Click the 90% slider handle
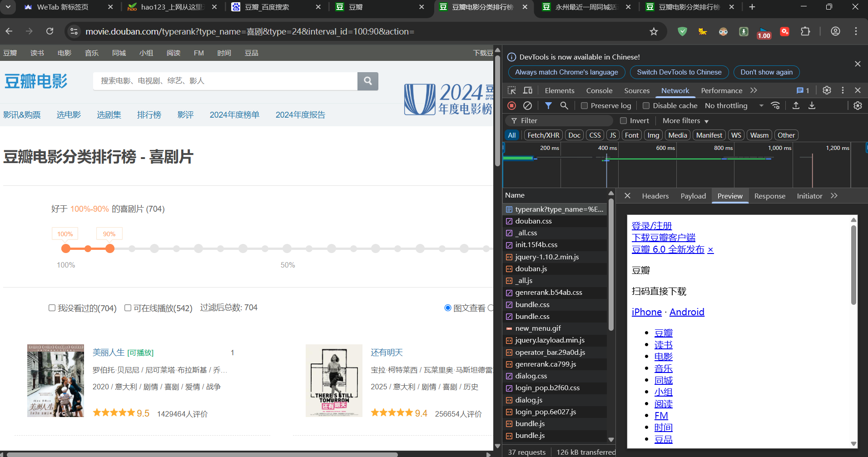Viewport: 868px width, 457px height. (110, 248)
